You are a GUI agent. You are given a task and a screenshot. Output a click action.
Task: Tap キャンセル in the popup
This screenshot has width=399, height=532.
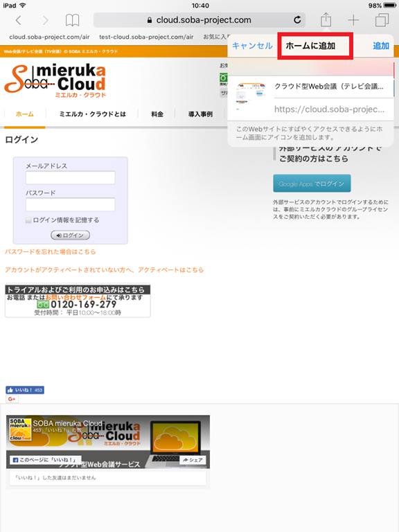[x=252, y=46]
